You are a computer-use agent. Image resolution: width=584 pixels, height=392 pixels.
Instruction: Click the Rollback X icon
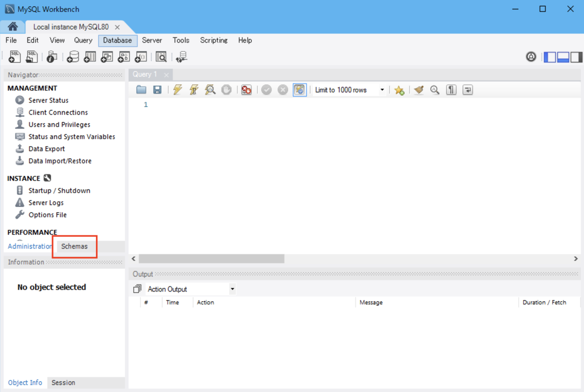coord(283,89)
